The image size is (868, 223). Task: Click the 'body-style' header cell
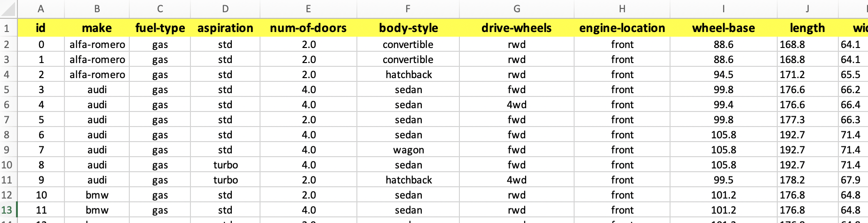pos(408,28)
